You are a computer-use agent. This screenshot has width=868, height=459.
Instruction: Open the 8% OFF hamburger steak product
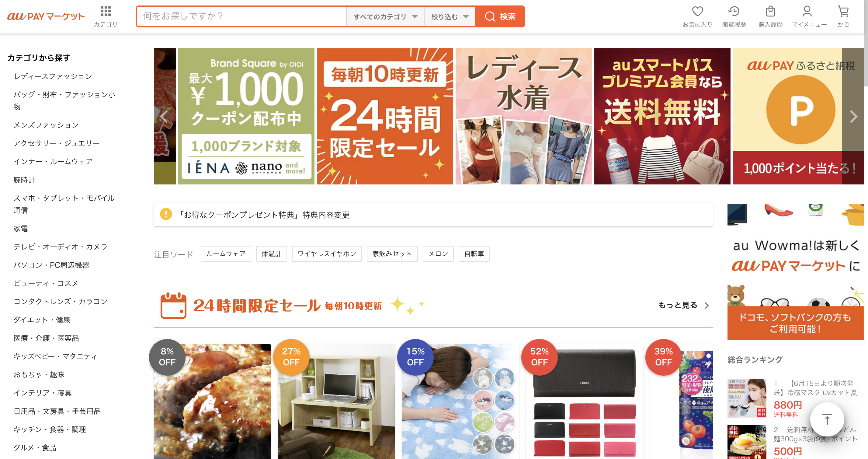tap(212, 401)
